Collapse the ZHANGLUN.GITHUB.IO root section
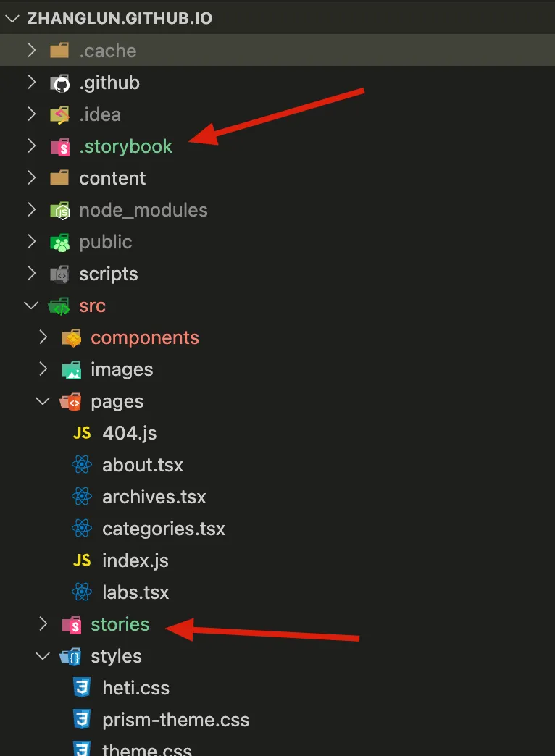The width and height of the screenshot is (555, 756). (x=12, y=19)
